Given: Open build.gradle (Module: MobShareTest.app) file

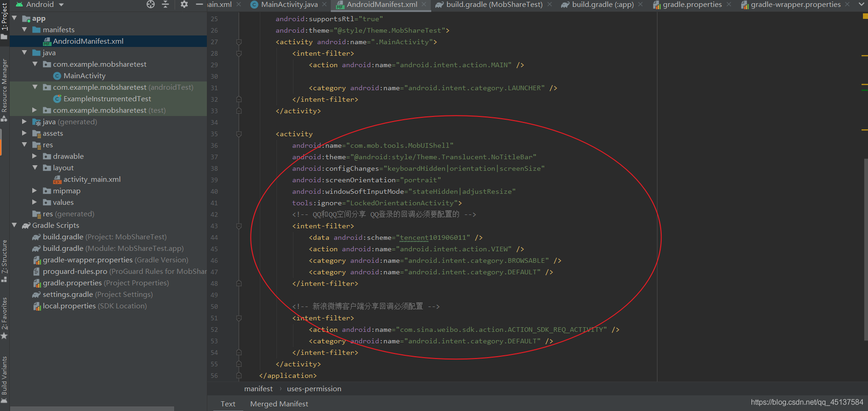Looking at the screenshot, I should click(113, 248).
